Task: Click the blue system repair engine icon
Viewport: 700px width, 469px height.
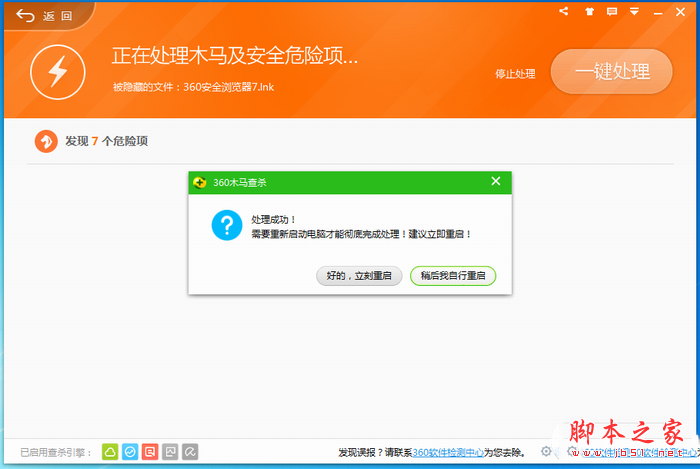Action: pyautogui.click(x=130, y=452)
